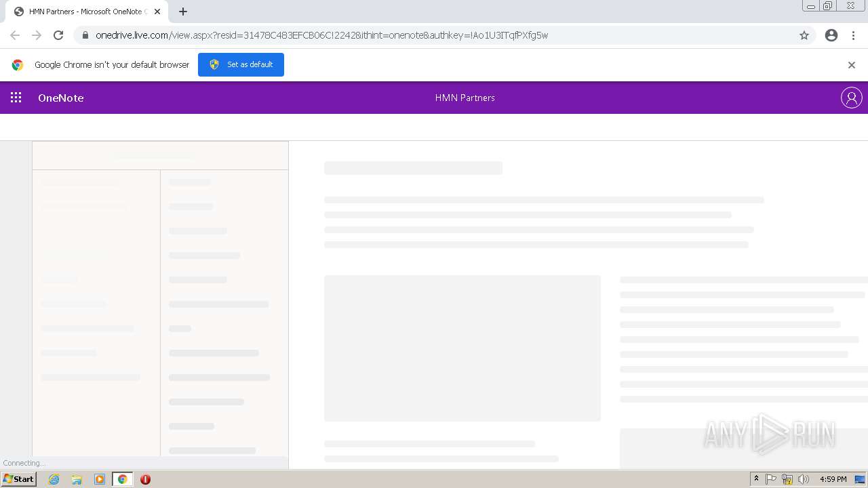Open the network status tray icon

787,479
